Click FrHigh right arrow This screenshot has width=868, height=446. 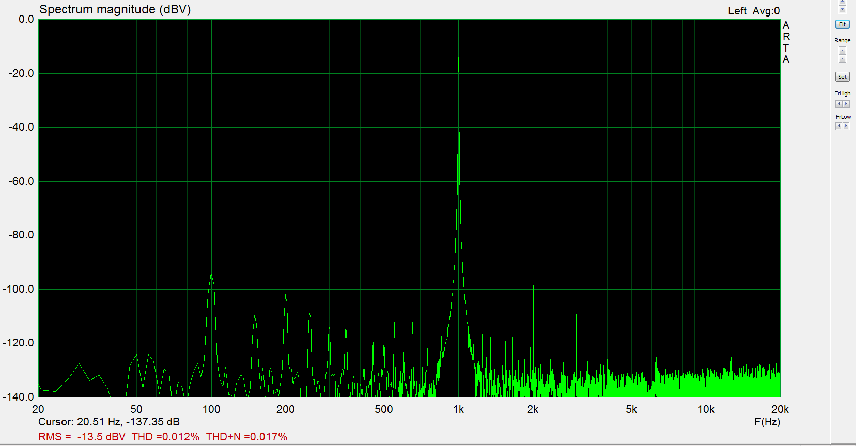click(x=846, y=104)
